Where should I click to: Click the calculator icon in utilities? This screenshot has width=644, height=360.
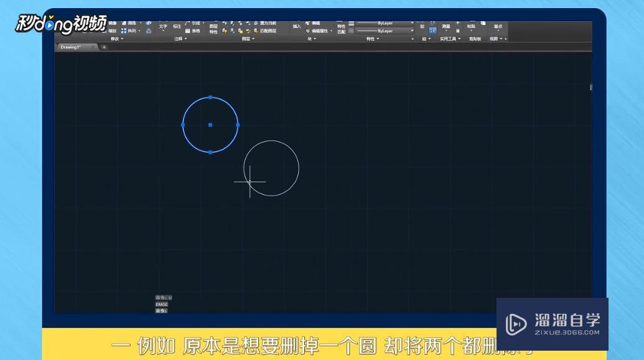pyautogui.click(x=457, y=31)
